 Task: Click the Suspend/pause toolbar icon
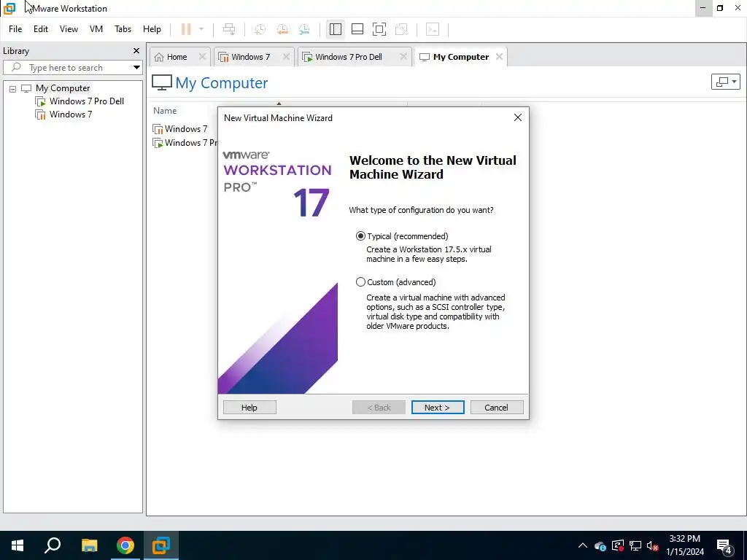tap(186, 29)
